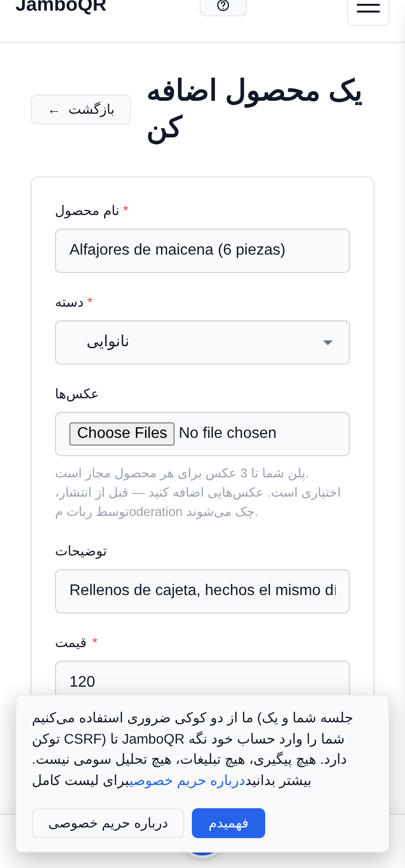Focus the product name input field

[x=202, y=251]
